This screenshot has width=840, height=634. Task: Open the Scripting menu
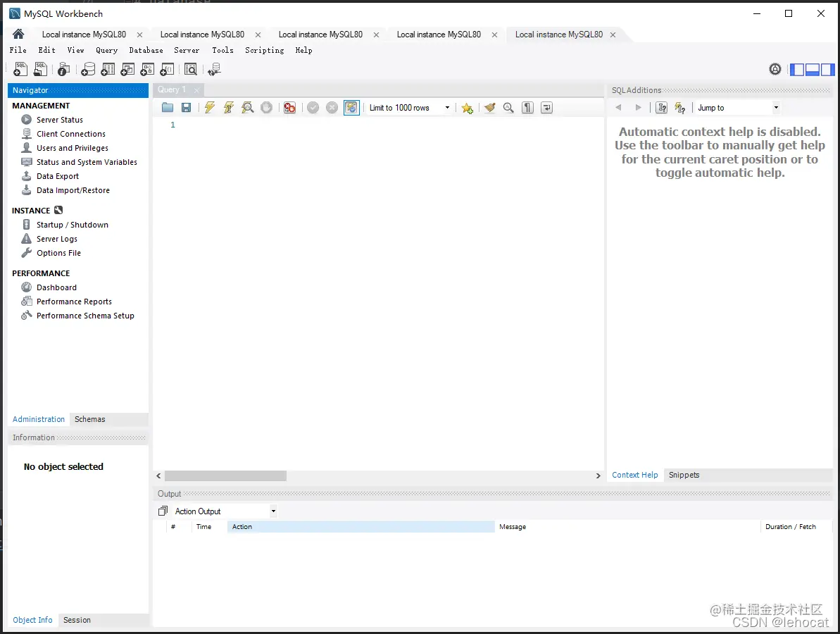click(265, 50)
